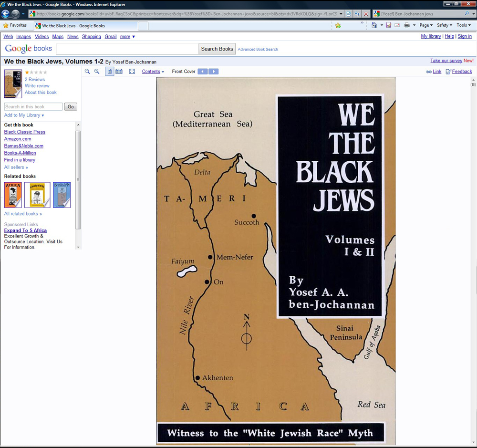
Task: Toggle Compatibility View icon in address bar
Action: pos(349,14)
